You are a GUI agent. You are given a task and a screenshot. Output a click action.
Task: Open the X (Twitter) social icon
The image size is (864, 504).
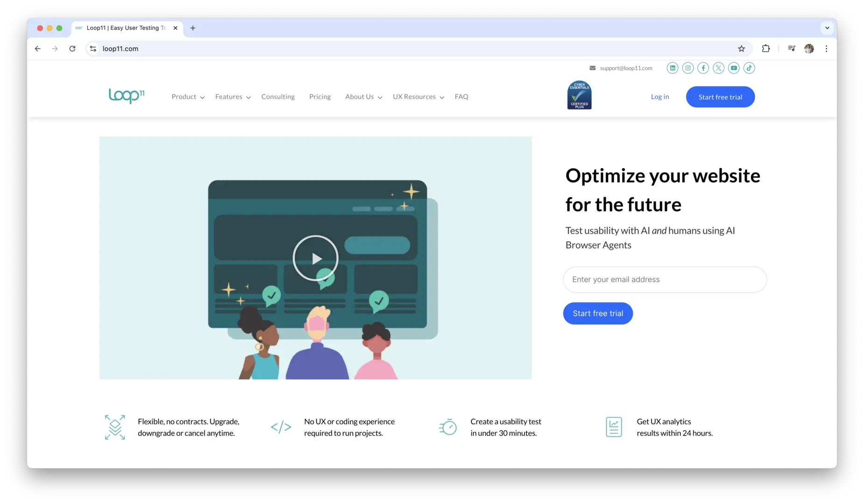coord(719,68)
